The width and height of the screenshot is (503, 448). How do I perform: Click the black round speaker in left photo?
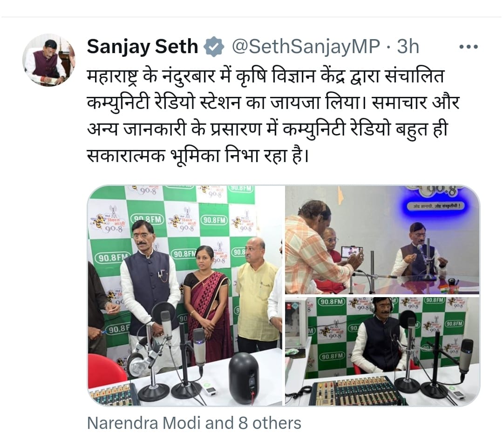[244, 378]
